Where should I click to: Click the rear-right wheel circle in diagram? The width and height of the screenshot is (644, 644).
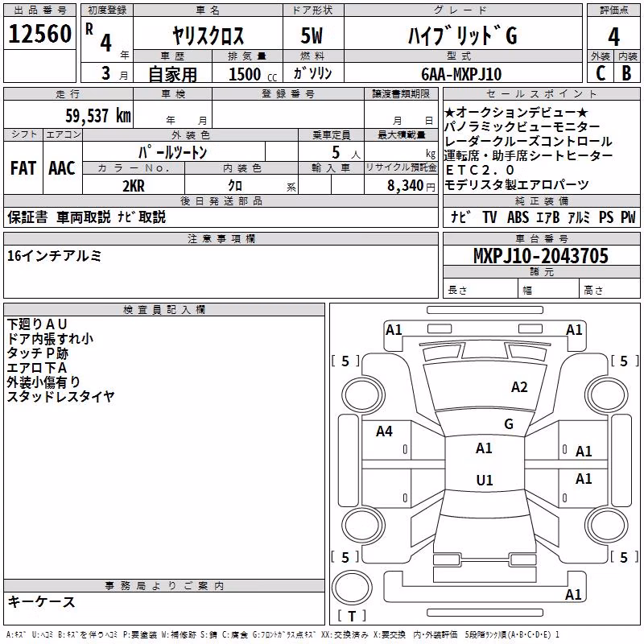(x=607, y=526)
